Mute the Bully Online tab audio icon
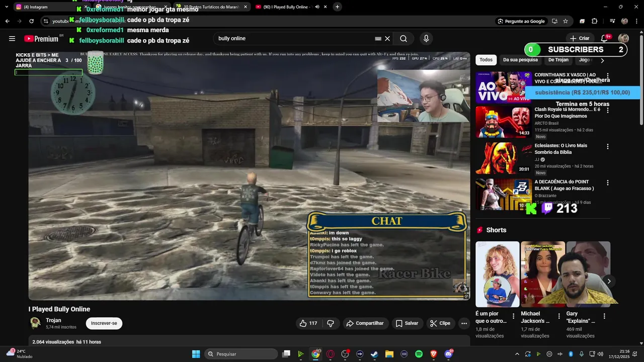 [317, 7]
